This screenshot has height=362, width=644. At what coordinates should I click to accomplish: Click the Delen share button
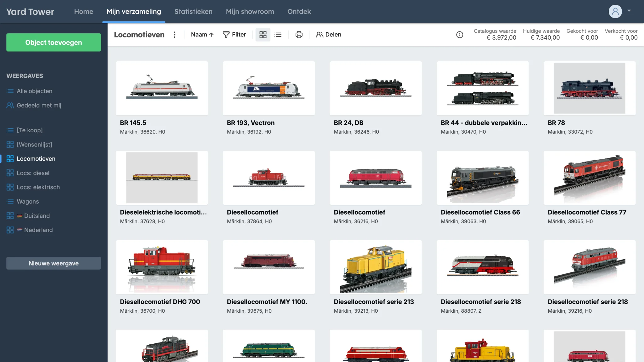pyautogui.click(x=329, y=35)
